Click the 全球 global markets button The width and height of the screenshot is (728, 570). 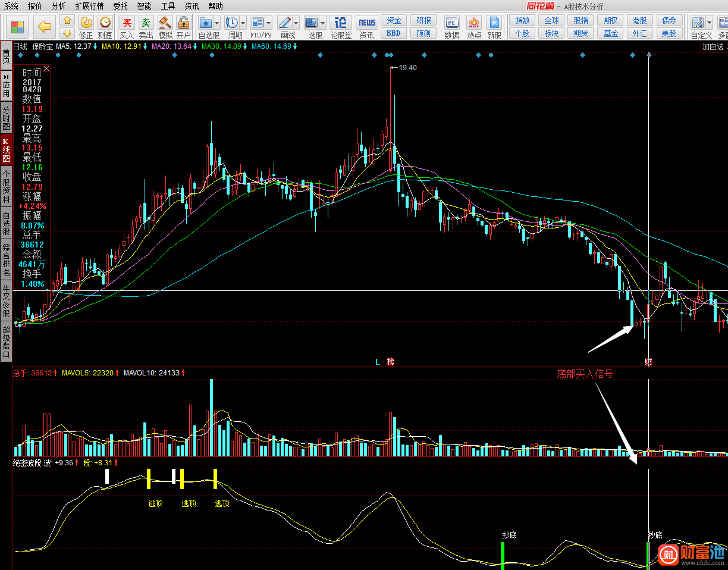[551, 21]
